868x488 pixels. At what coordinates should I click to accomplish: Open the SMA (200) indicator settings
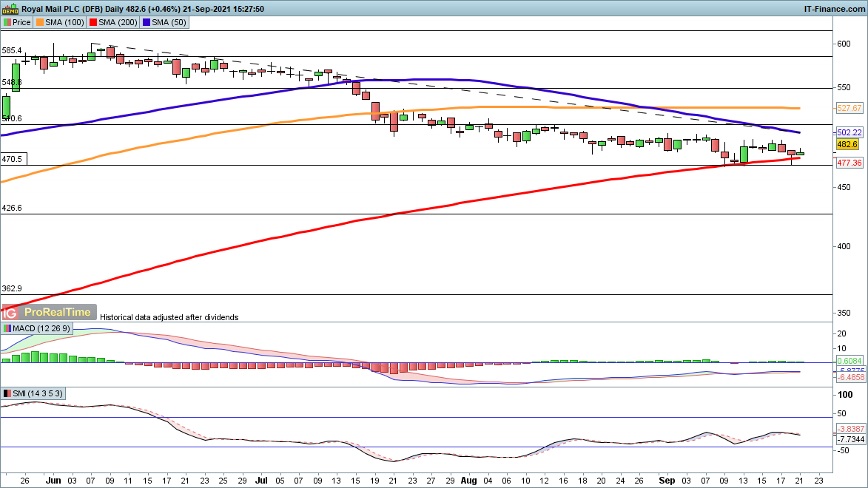coord(113,22)
